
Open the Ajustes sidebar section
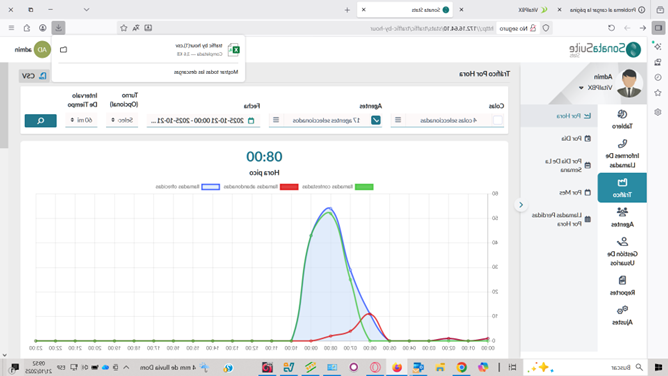[x=622, y=316]
